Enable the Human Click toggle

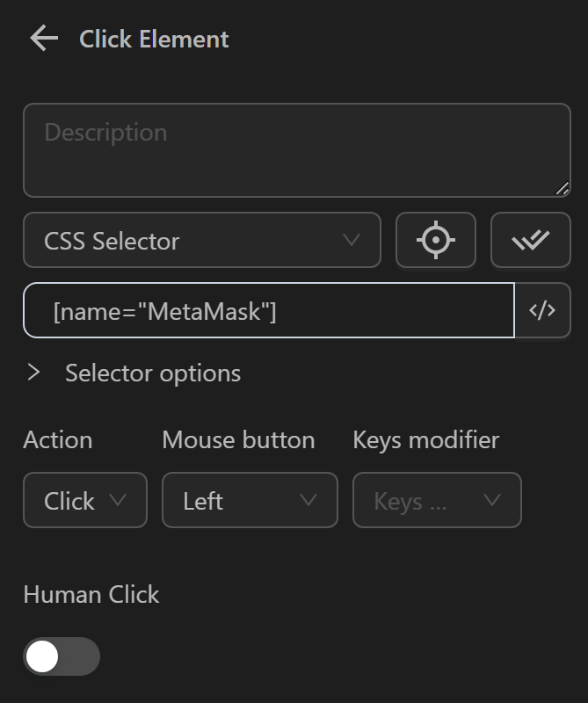[x=62, y=656]
